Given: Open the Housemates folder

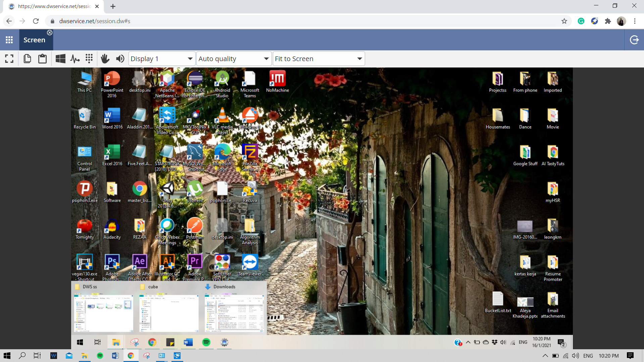Looking at the screenshot, I should (x=498, y=118).
